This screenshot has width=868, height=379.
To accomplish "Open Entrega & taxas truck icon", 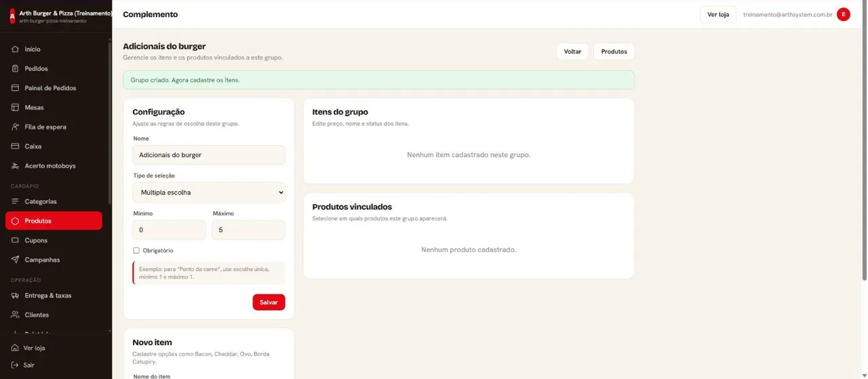I will 15,296.
